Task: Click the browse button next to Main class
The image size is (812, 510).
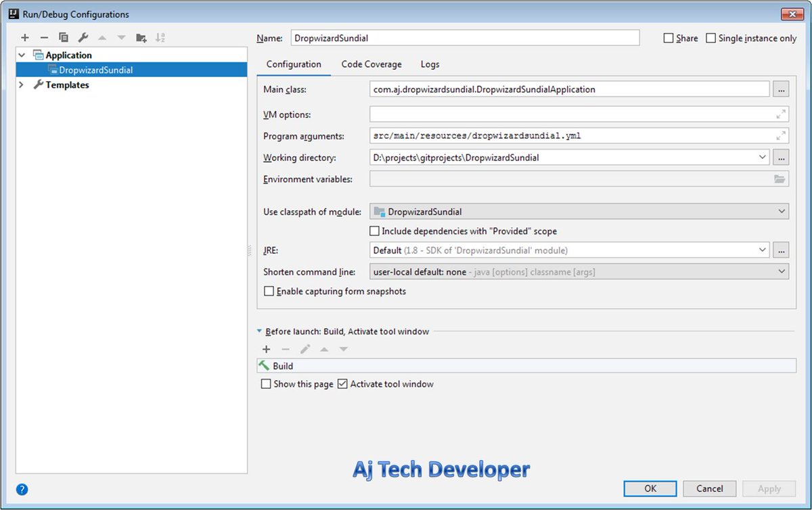Action: pyautogui.click(x=782, y=89)
